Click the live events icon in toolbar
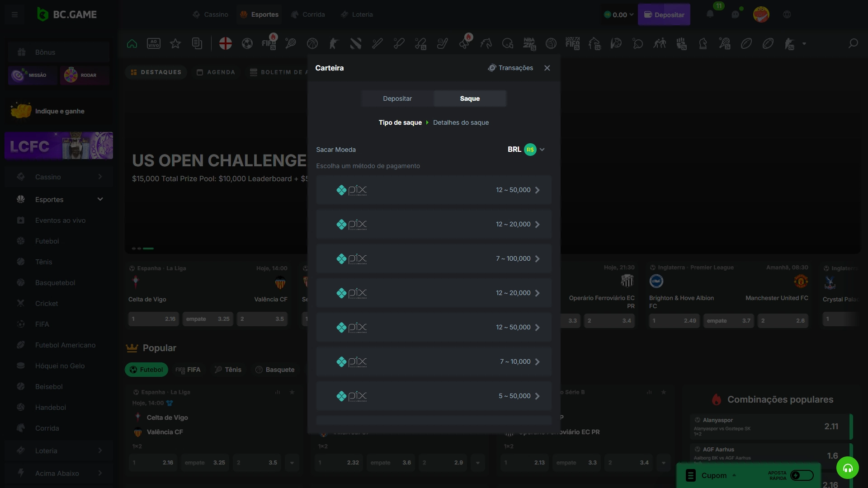 pyautogui.click(x=153, y=43)
